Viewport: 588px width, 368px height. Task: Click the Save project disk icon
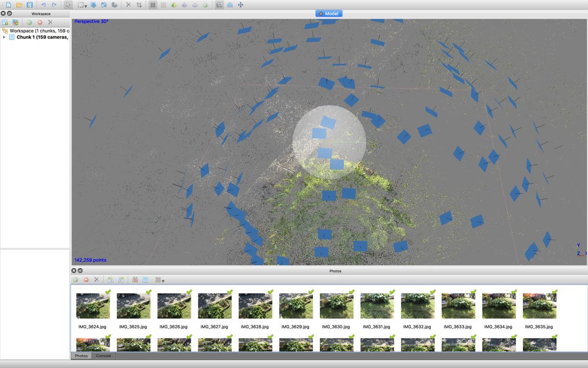click(30, 5)
